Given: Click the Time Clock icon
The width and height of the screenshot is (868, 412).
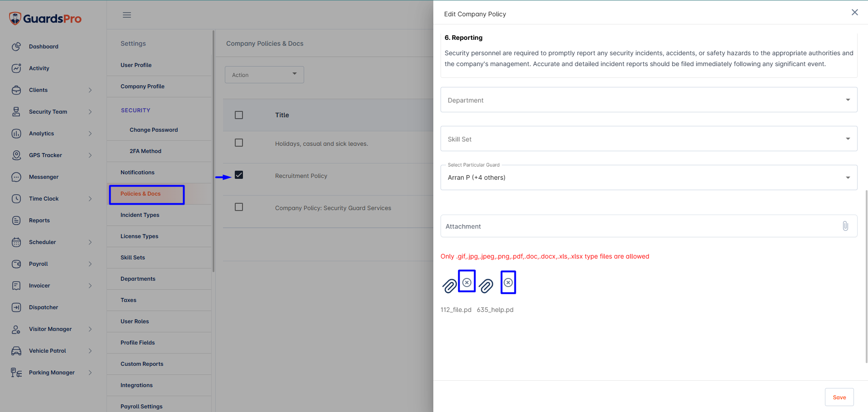Looking at the screenshot, I should [x=16, y=199].
